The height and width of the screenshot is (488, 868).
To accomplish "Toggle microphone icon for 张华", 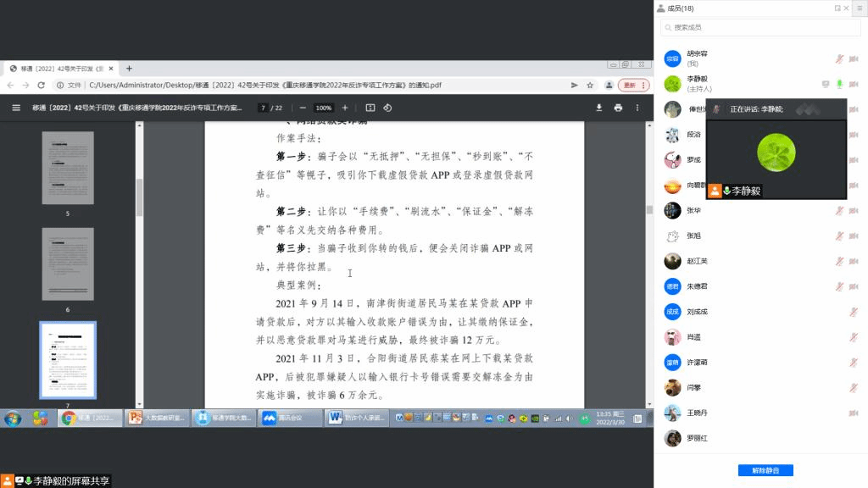I will [839, 210].
